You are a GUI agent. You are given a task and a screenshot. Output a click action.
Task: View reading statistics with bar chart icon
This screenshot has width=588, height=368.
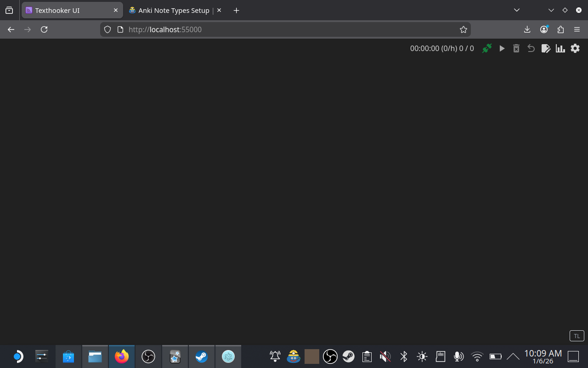560,48
